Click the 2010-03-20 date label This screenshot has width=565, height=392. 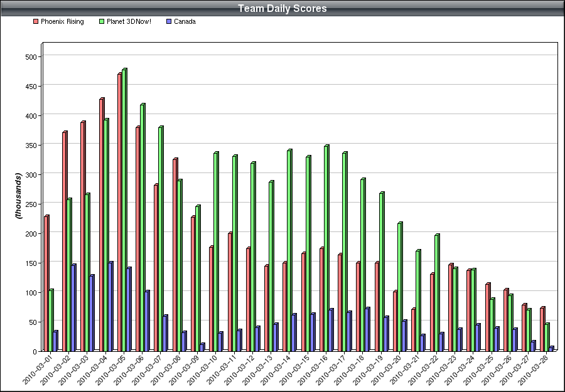click(386, 368)
